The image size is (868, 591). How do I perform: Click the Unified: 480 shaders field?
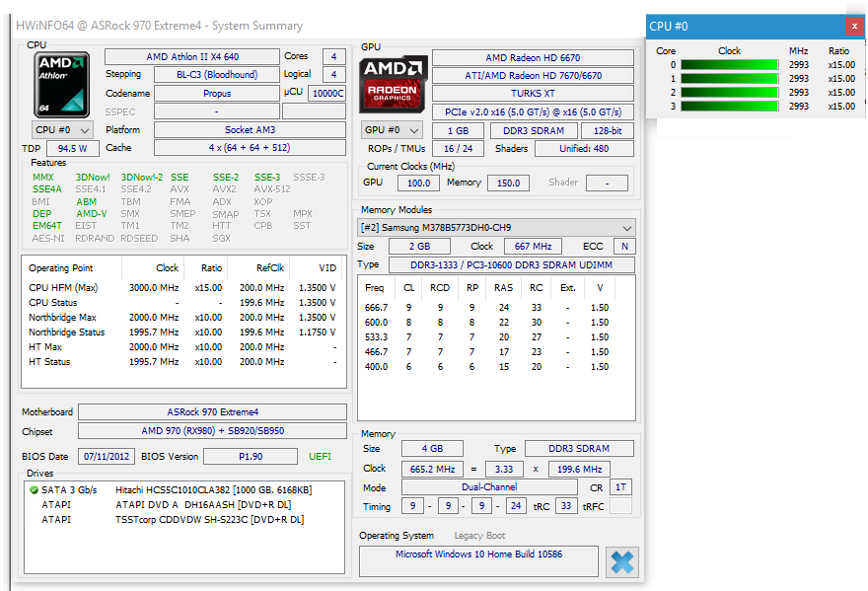point(584,149)
